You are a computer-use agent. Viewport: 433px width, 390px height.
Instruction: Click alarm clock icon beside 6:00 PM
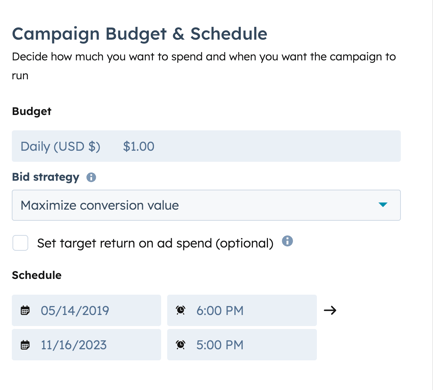pos(180,310)
